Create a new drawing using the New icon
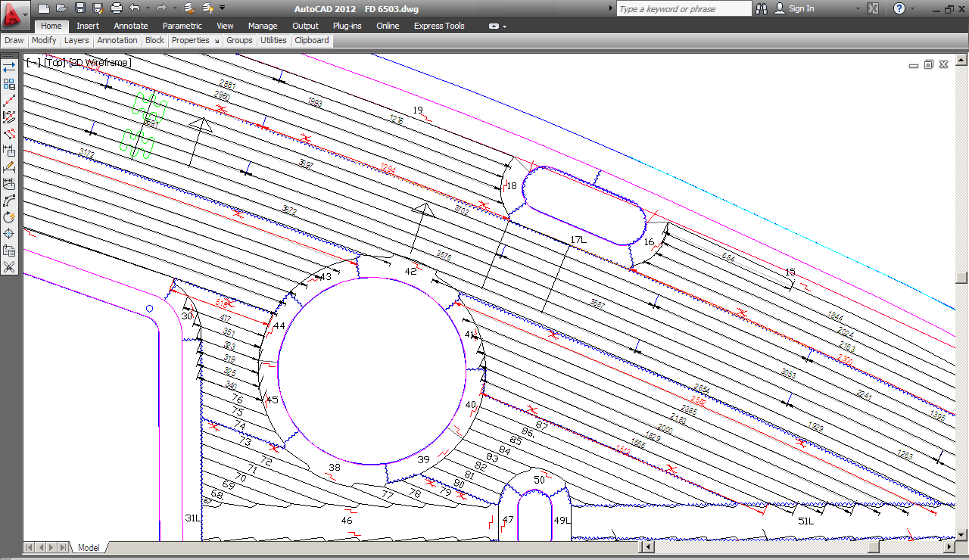 click(x=44, y=8)
